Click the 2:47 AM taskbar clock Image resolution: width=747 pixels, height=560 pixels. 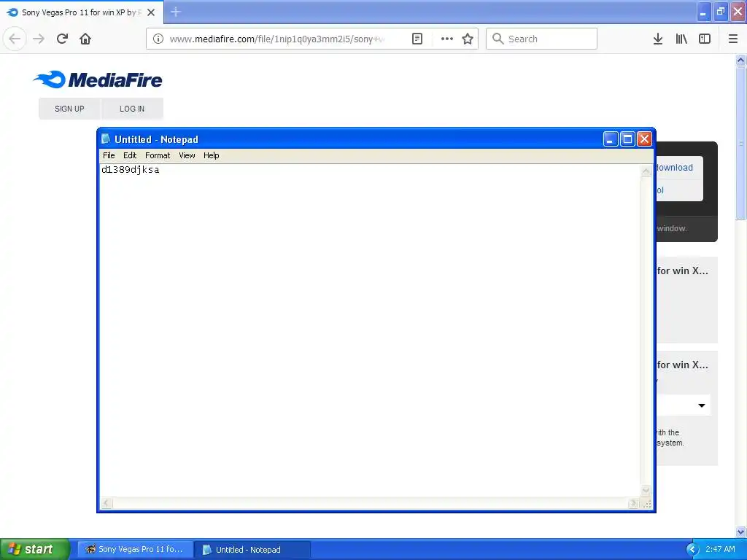click(x=720, y=549)
